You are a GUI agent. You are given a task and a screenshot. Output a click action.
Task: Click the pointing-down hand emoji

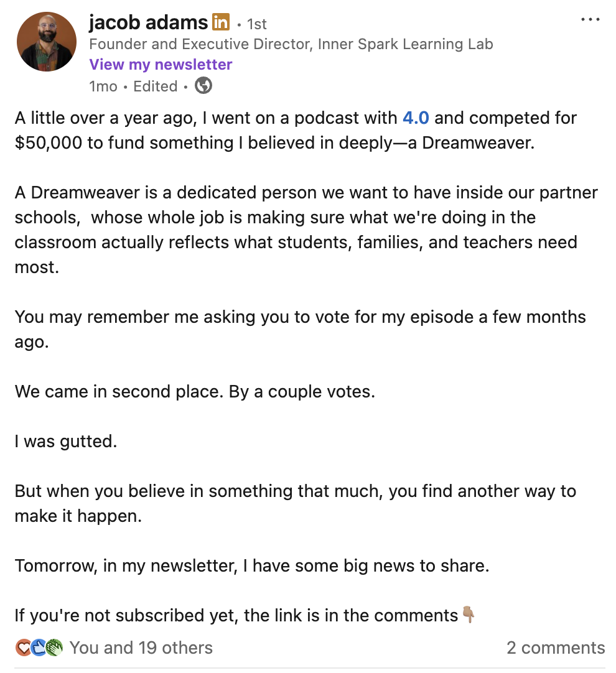(x=469, y=615)
